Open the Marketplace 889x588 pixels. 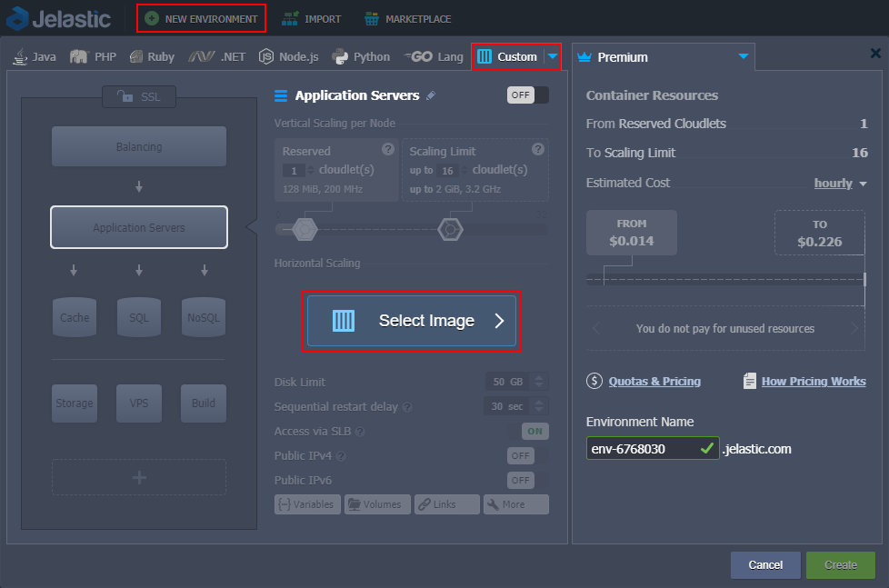tap(407, 19)
